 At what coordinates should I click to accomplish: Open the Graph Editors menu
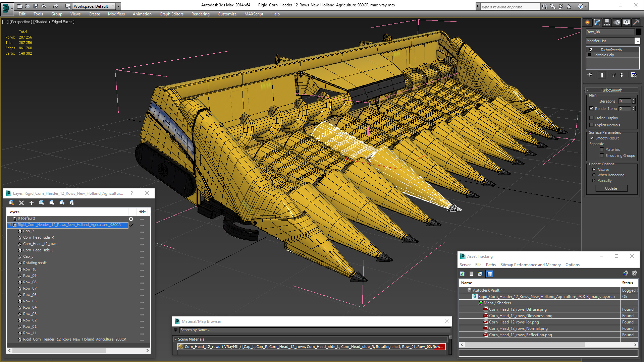[171, 14]
